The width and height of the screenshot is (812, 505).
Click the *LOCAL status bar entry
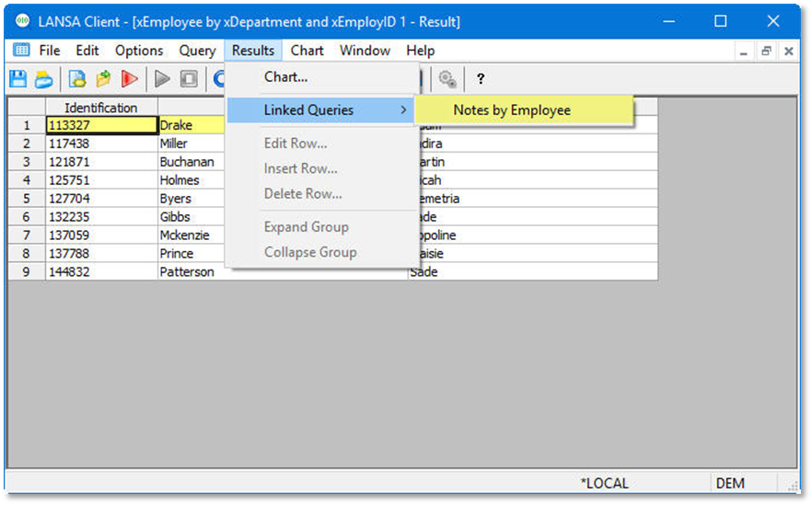point(604,483)
